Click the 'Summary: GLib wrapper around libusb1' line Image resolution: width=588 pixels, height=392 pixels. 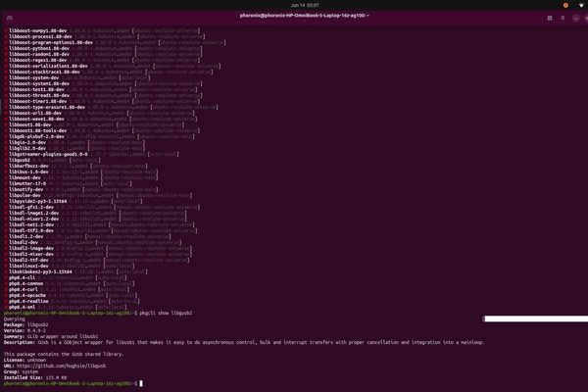click(x=51, y=336)
